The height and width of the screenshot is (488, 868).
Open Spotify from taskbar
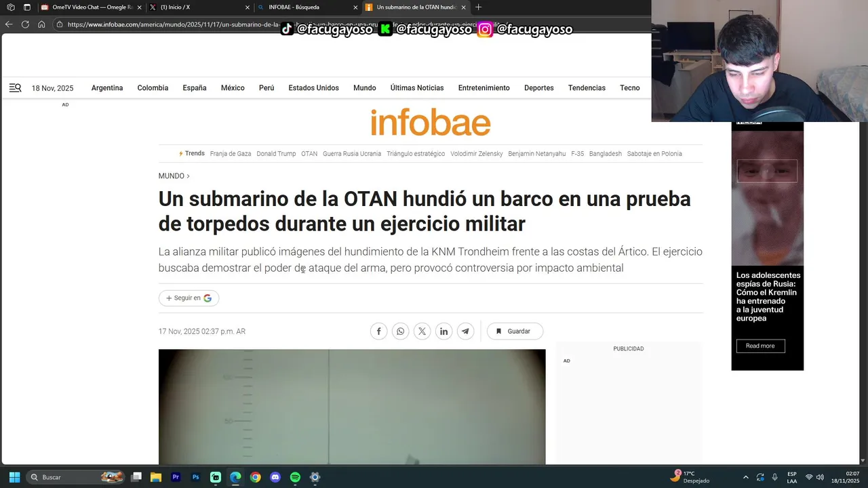295,477
